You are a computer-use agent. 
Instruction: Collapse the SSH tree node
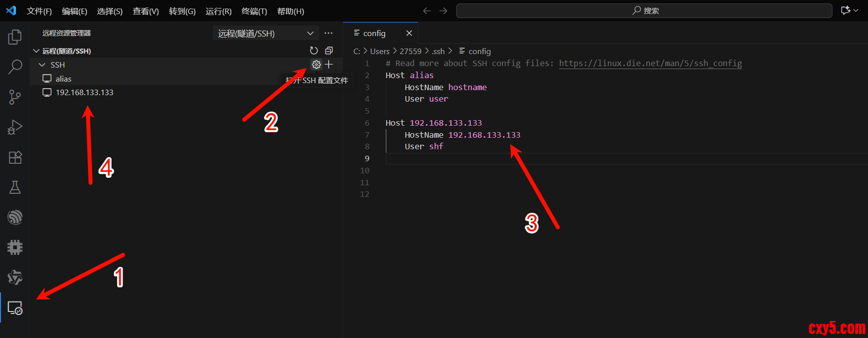click(42, 65)
